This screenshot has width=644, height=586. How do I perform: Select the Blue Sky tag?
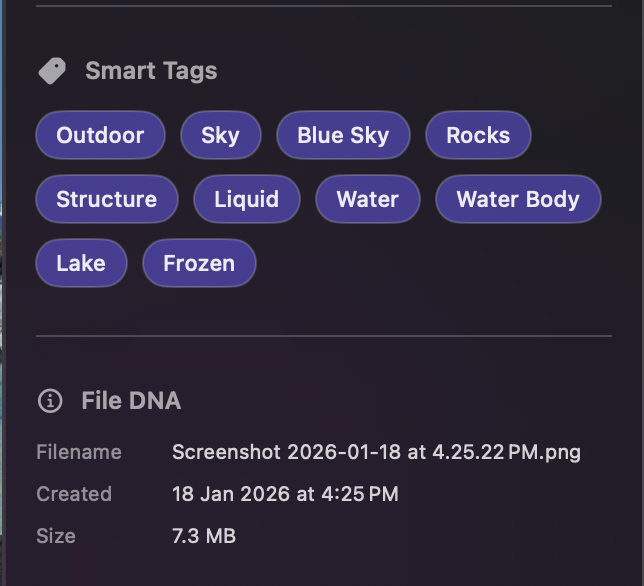pos(343,136)
